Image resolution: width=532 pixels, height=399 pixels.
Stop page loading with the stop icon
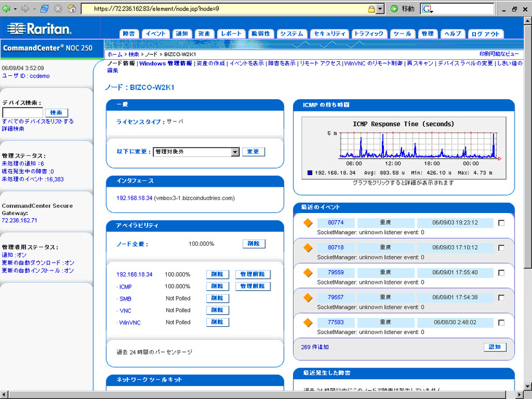[x=58, y=8]
